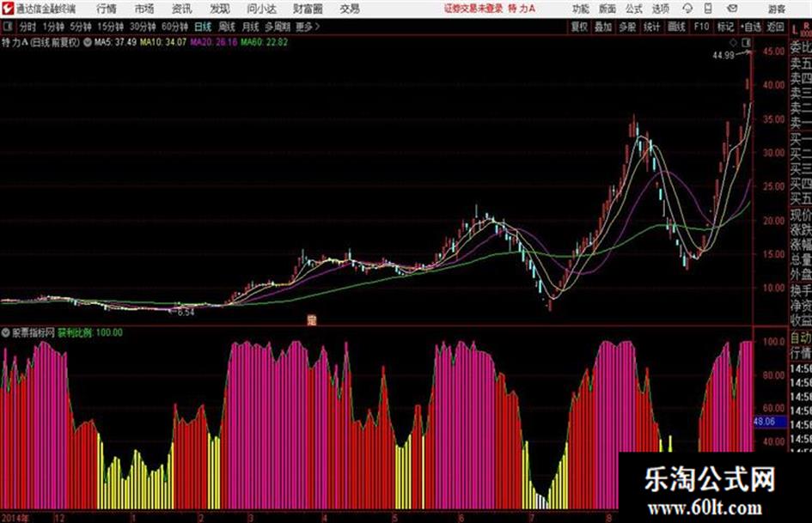The width and height of the screenshot is (812, 523).
Task: Click the diamond icon at chart top right
Action: tap(733, 42)
